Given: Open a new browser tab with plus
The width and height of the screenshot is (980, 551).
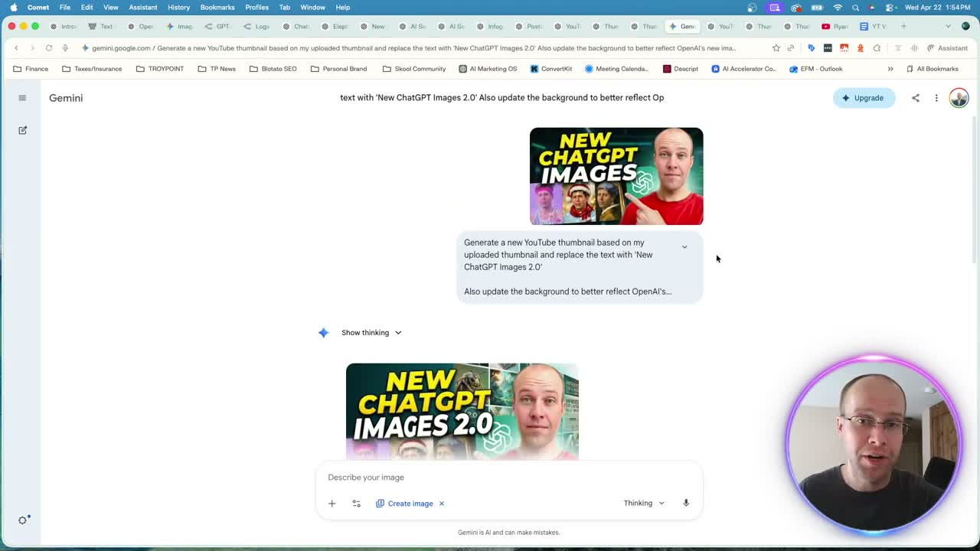Looking at the screenshot, I should (x=903, y=26).
